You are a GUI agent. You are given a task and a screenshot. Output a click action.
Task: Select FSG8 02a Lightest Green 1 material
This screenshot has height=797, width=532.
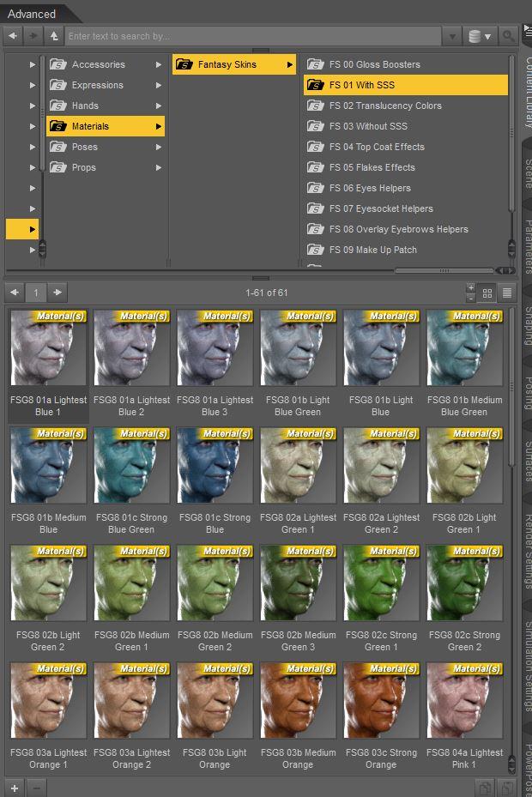[298, 481]
